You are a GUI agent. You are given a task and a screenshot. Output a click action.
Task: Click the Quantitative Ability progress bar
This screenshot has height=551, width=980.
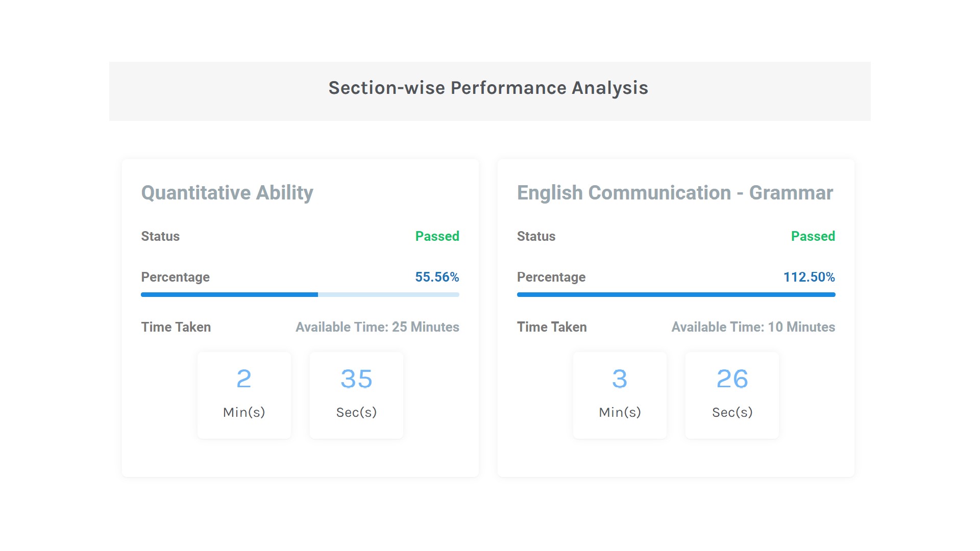(300, 295)
